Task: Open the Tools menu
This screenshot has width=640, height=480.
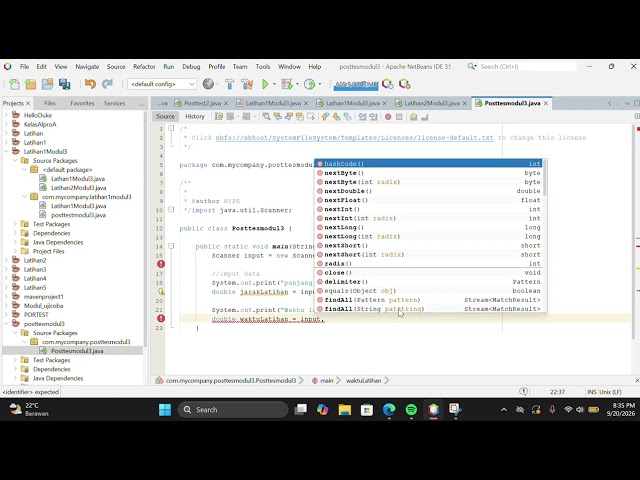Action: tap(263, 67)
